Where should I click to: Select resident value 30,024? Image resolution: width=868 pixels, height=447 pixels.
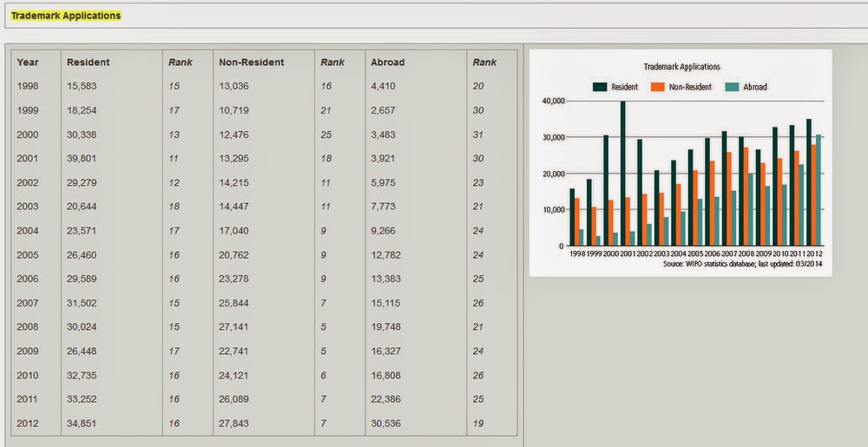82,327
